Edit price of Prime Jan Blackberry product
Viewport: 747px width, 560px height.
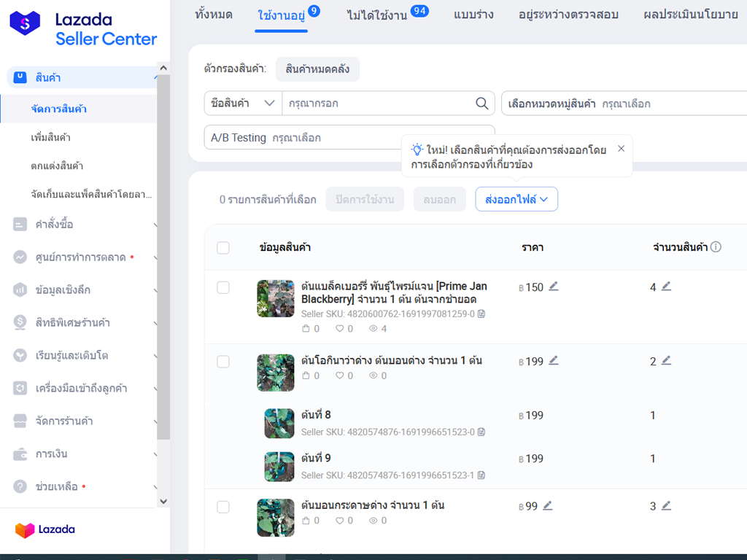[553, 287]
